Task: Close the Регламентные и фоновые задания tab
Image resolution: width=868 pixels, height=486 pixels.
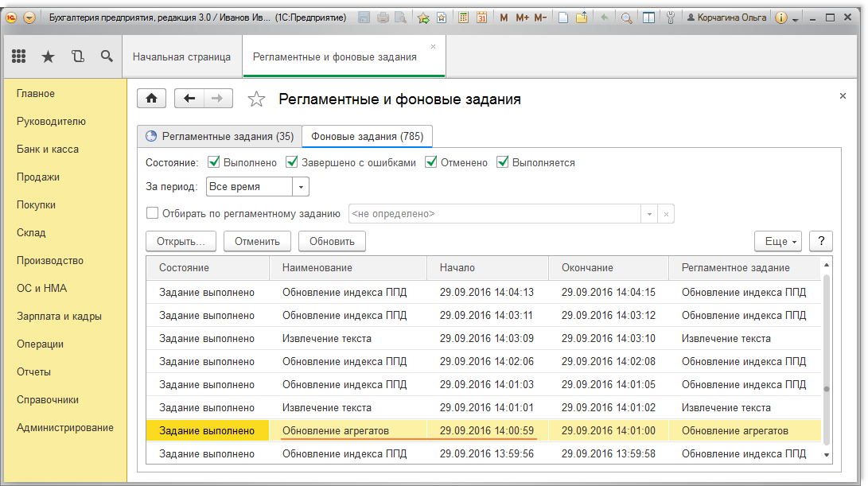Action: pyautogui.click(x=434, y=46)
